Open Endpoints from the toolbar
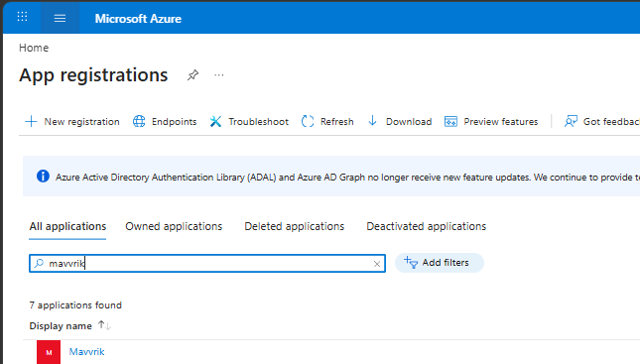Image resolution: width=640 pixels, height=364 pixels. [x=165, y=122]
